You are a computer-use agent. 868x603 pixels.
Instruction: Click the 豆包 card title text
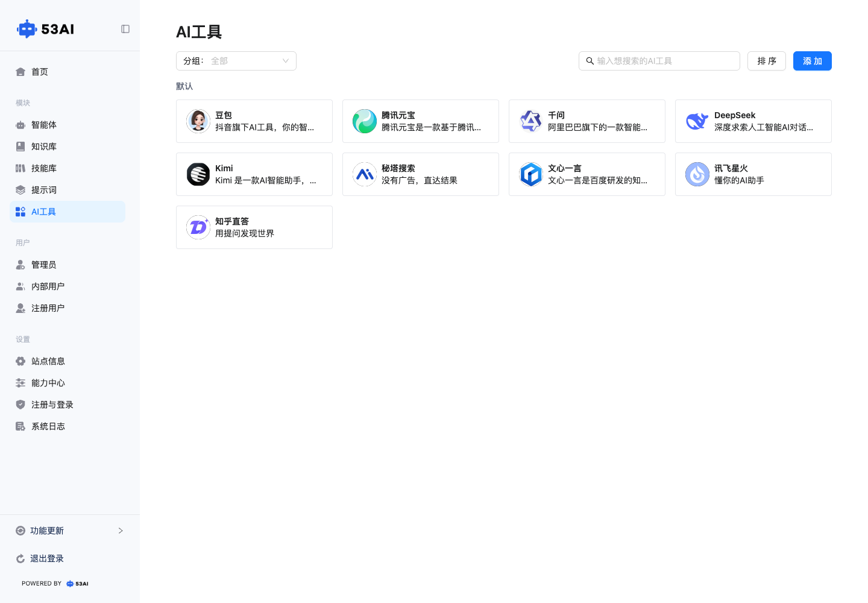[x=224, y=115]
